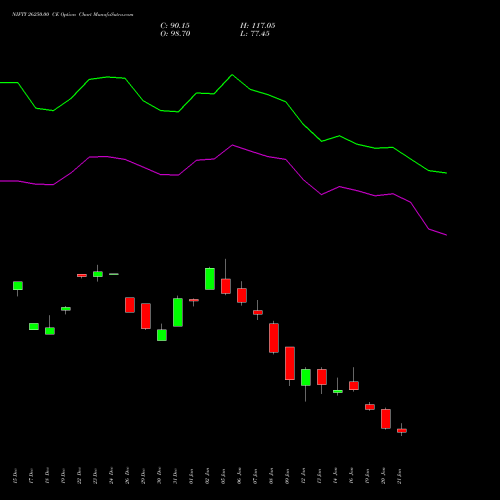Select the red candle for 13 Jan
Viewport: 500px width, 500px height.
(322, 377)
